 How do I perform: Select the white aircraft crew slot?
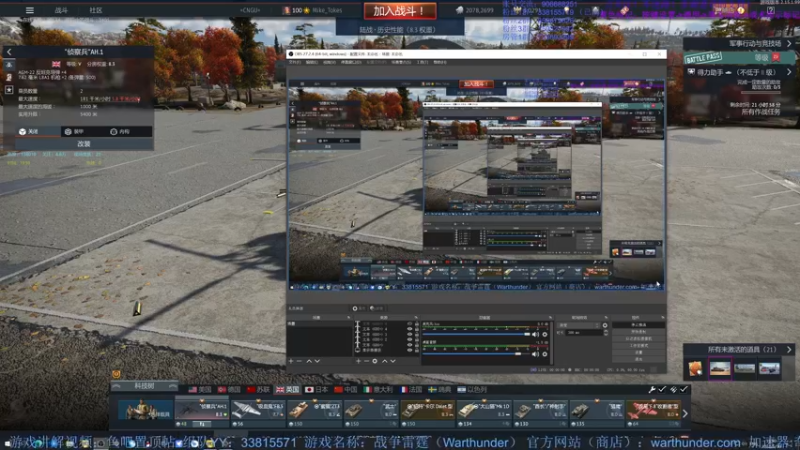258,412
